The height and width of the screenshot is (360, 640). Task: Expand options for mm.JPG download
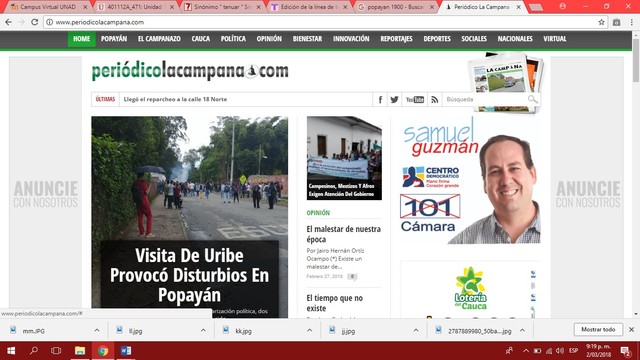pos(97,330)
